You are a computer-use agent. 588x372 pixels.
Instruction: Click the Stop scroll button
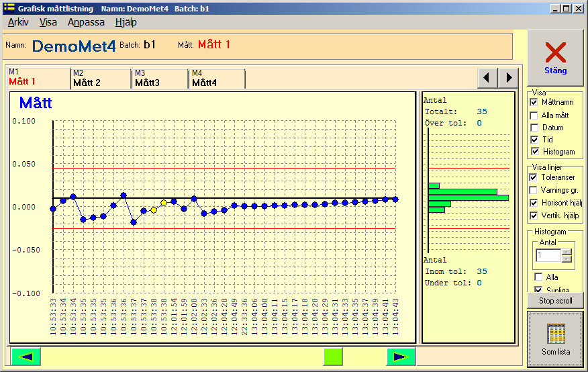[555, 301]
